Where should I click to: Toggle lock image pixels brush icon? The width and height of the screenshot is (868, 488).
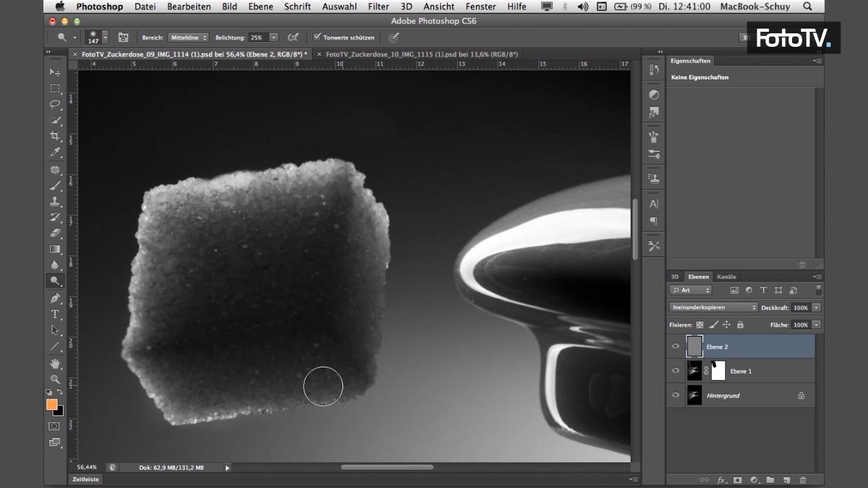tap(713, 325)
